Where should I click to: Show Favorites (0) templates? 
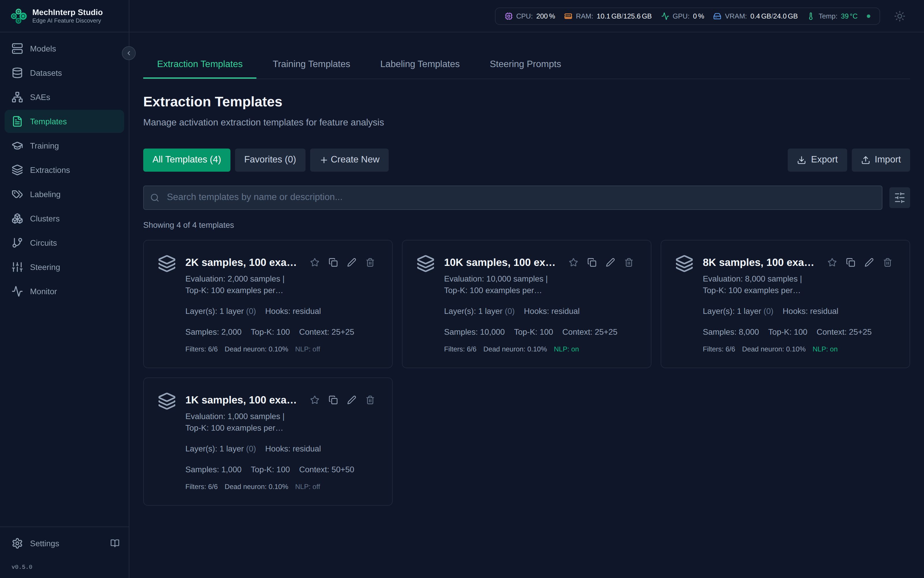pyautogui.click(x=270, y=160)
